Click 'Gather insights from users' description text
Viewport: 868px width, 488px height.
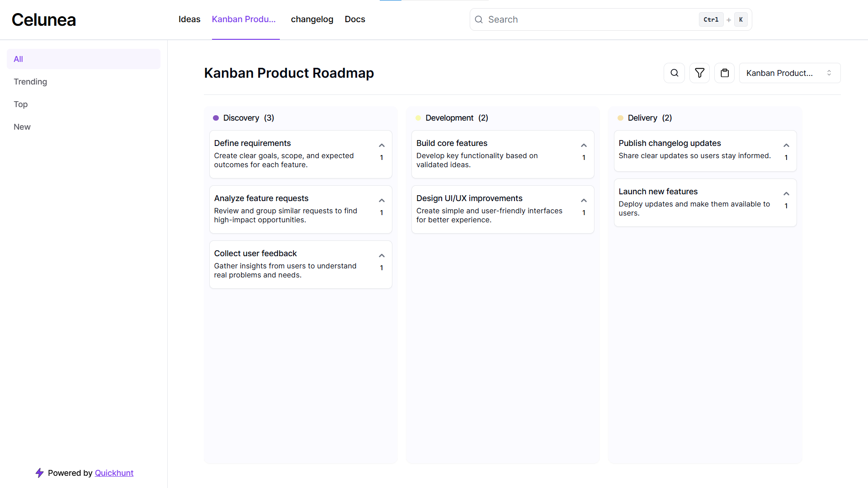click(x=285, y=271)
